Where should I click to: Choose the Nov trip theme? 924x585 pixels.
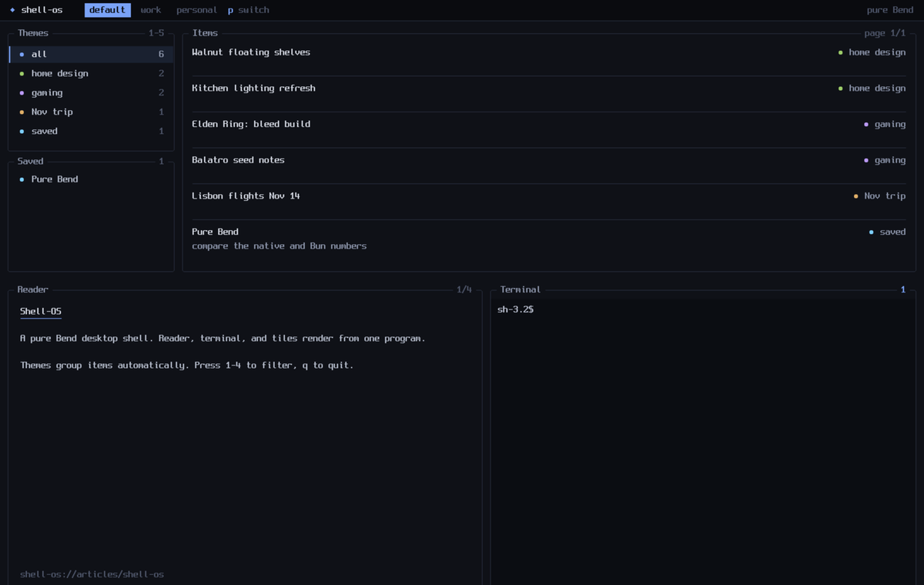91,112
